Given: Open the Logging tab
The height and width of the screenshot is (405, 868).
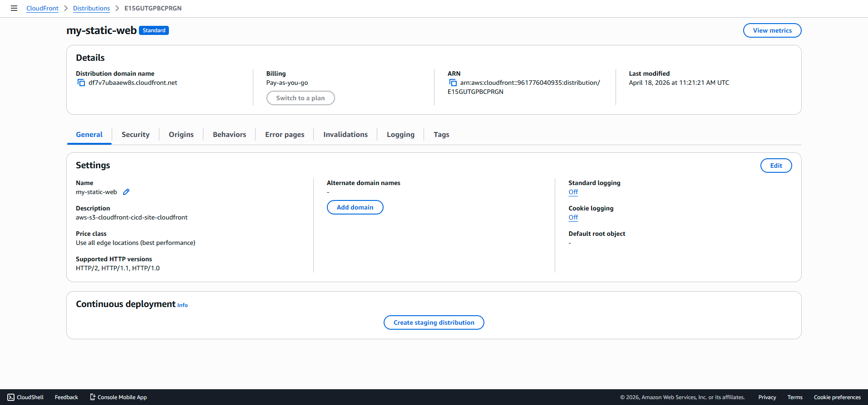Looking at the screenshot, I should click(400, 135).
